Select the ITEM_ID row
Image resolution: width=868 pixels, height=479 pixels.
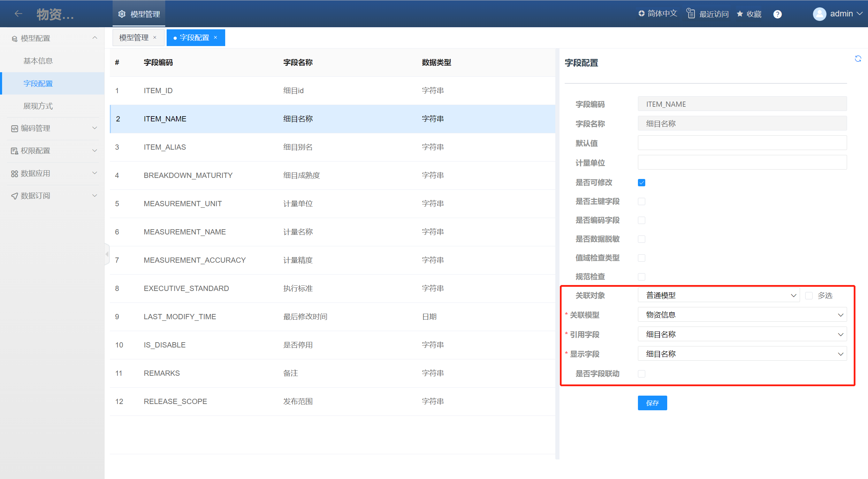click(x=333, y=91)
